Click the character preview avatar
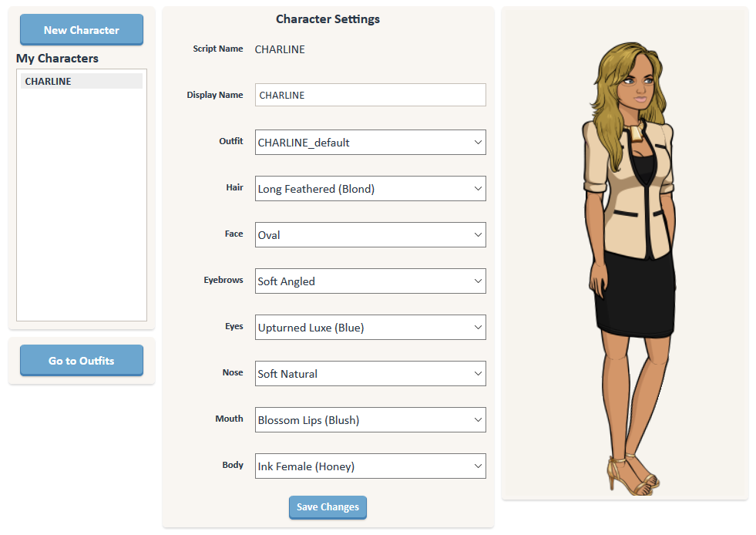 click(x=629, y=268)
